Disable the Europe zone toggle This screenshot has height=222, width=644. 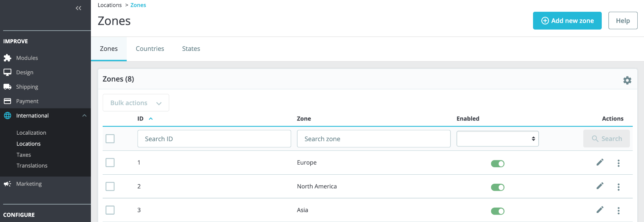(x=497, y=164)
